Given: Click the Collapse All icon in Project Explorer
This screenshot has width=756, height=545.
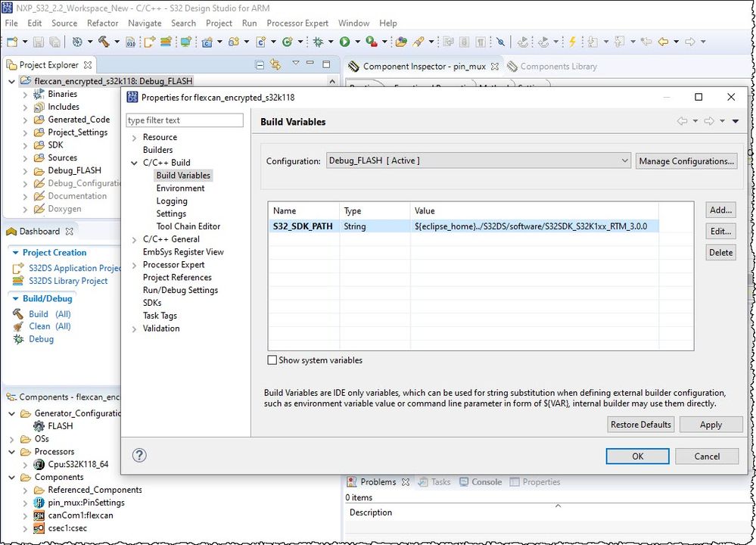Looking at the screenshot, I should point(260,64).
